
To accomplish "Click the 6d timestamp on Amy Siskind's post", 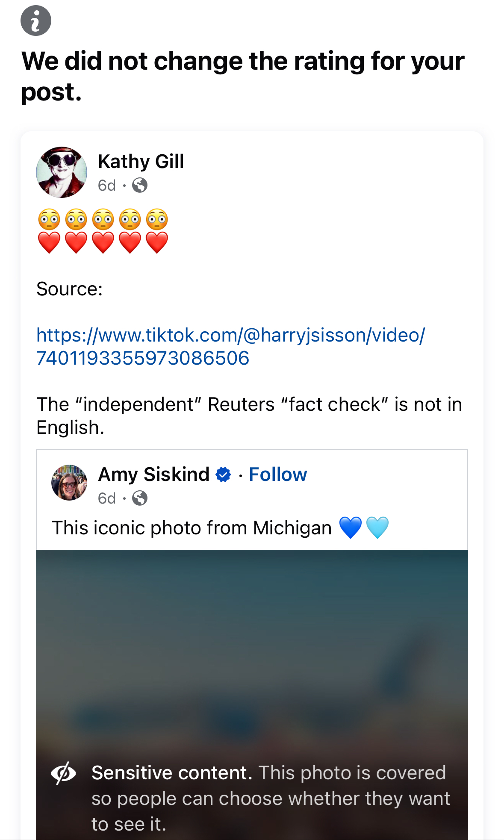I will pos(107,498).
